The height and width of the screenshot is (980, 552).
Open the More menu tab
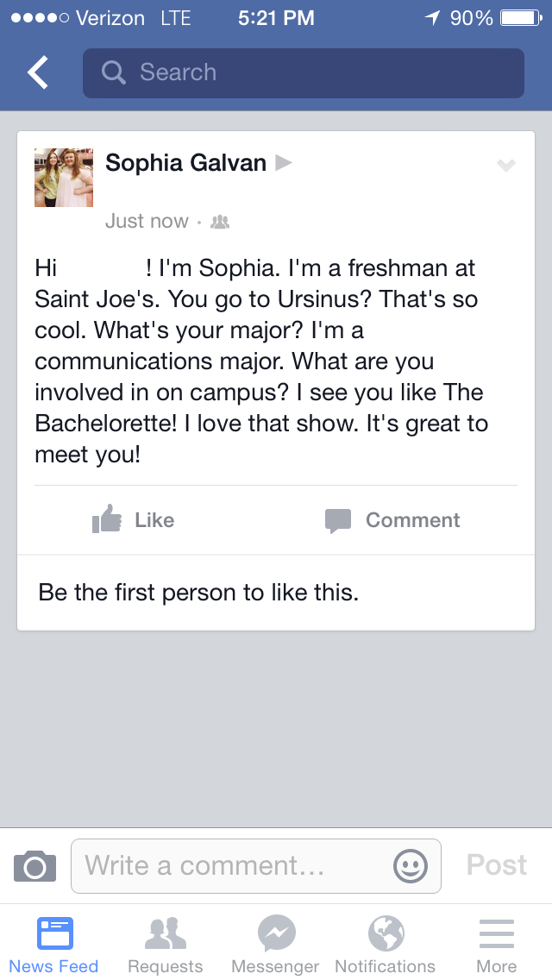coord(496,945)
